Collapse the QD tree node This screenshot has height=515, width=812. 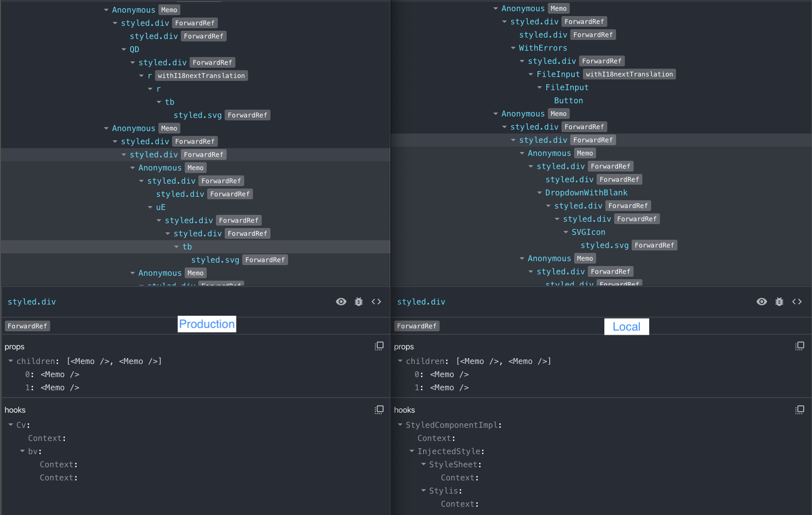point(124,49)
